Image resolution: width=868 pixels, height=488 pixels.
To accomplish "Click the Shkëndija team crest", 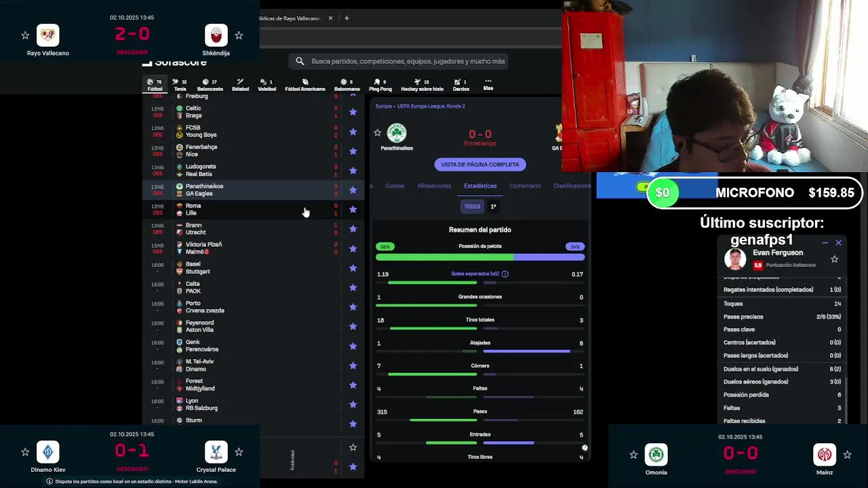I will click(216, 35).
